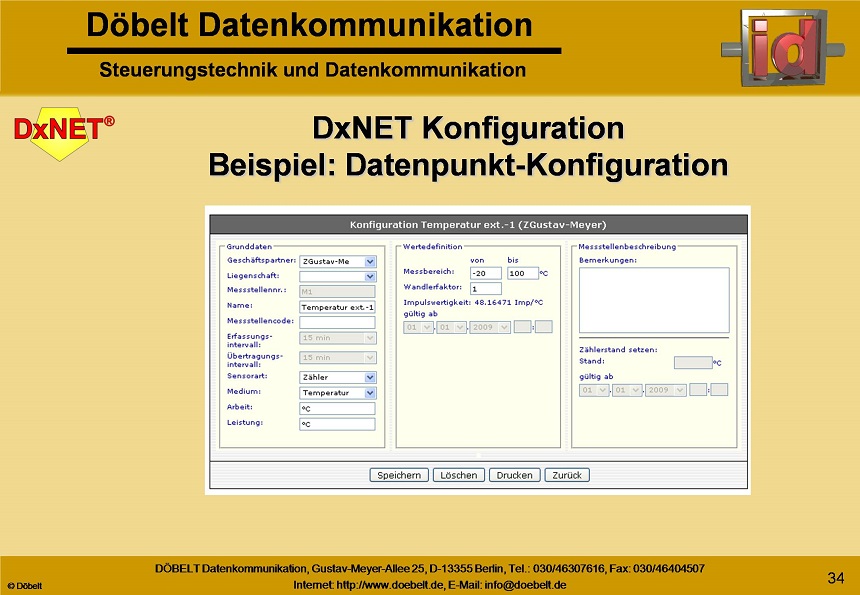Image resolution: width=860 pixels, height=595 pixels.
Task: Click the Speichern button
Action: coord(399,475)
